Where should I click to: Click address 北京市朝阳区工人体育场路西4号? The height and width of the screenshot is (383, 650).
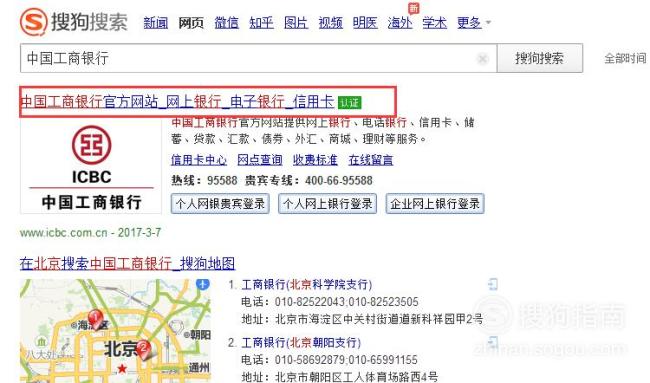pyautogui.click(x=357, y=377)
